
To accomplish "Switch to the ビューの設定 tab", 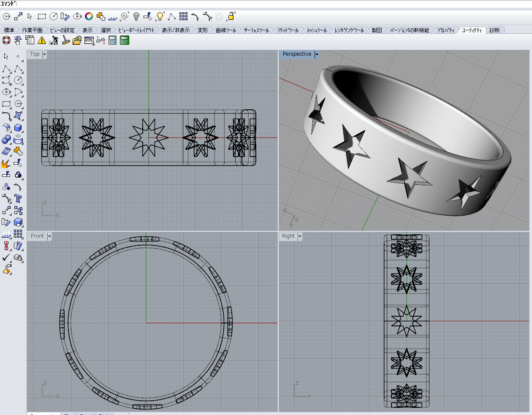I will tap(62, 30).
